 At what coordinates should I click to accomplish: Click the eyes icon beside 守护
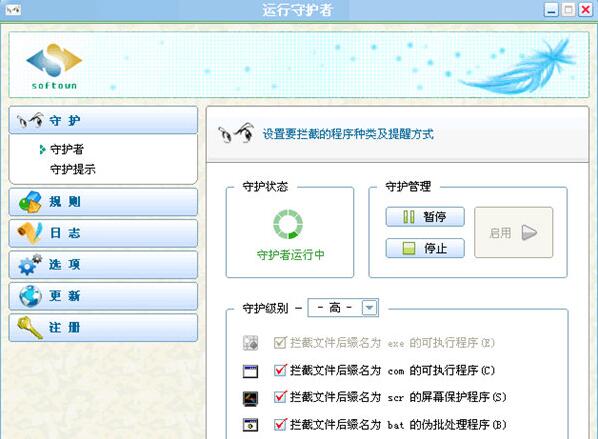click(x=30, y=121)
